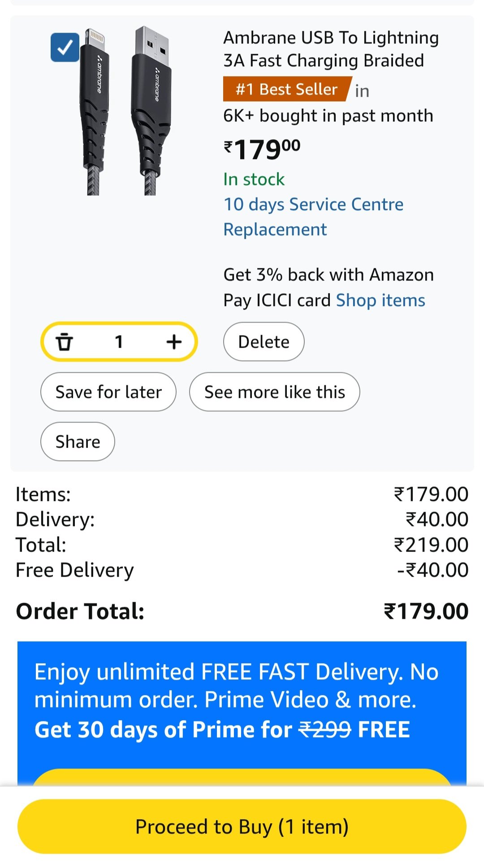484x868 pixels.
Task: Tap the quantity number 1
Action: coord(119,342)
